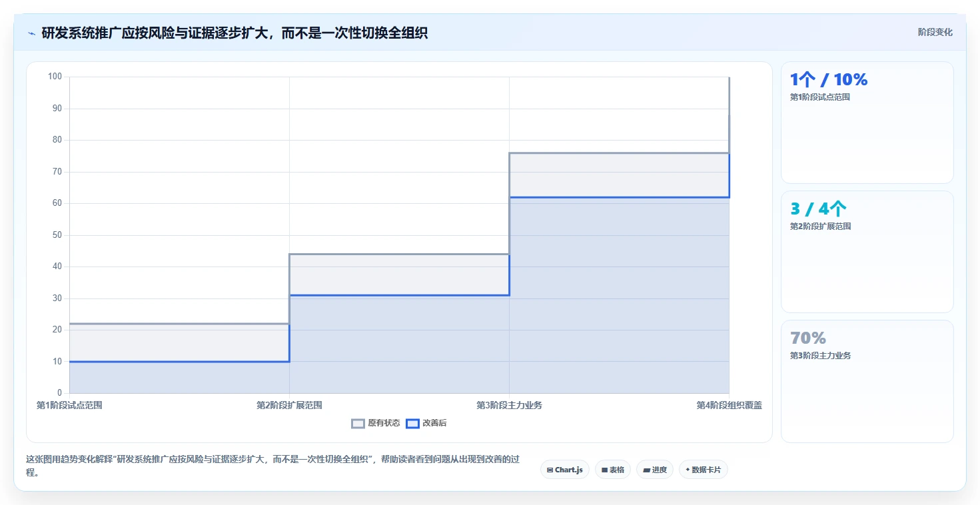Click the 第3阶段主力业务 card caption

point(820,356)
